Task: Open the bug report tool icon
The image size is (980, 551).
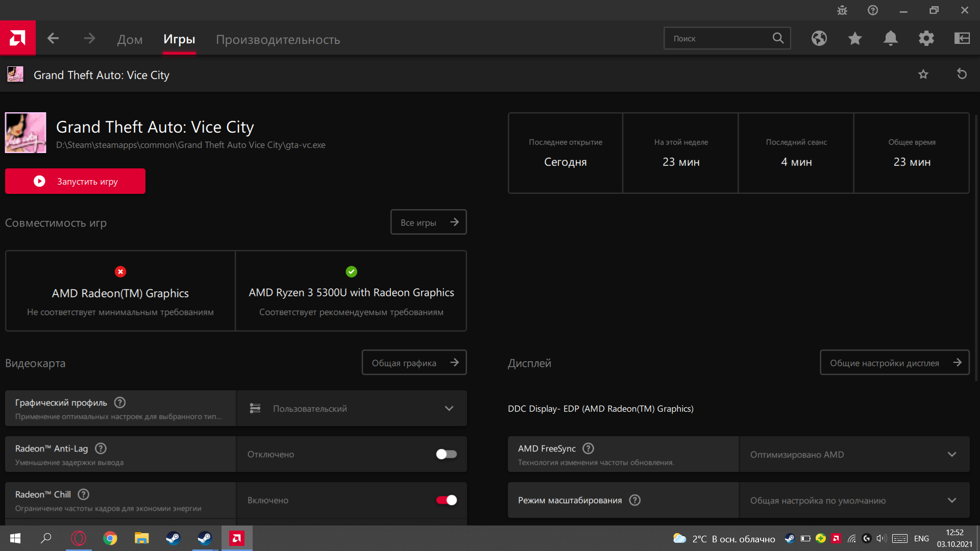Action: (x=842, y=10)
